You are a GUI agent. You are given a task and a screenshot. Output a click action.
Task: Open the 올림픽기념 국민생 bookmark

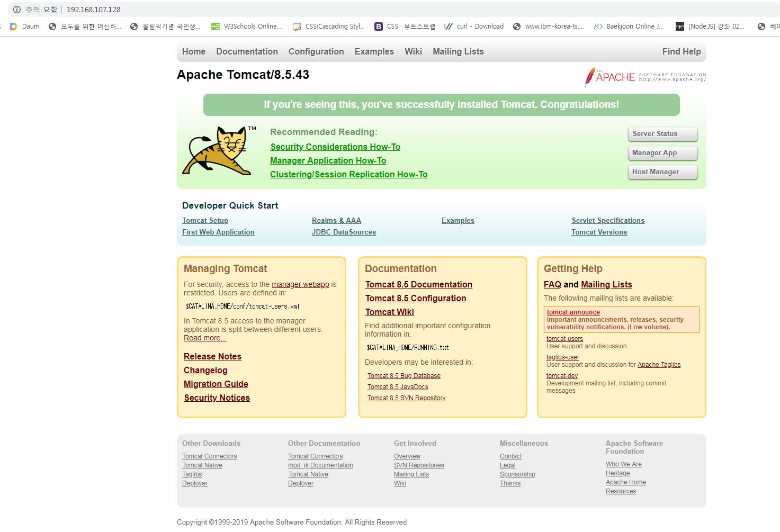point(165,26)
